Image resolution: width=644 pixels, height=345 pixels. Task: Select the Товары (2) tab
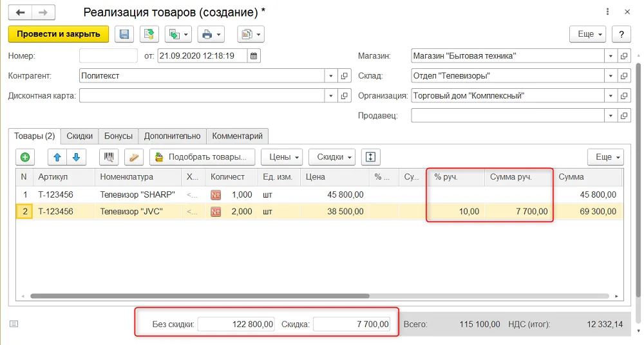[35, 136]
